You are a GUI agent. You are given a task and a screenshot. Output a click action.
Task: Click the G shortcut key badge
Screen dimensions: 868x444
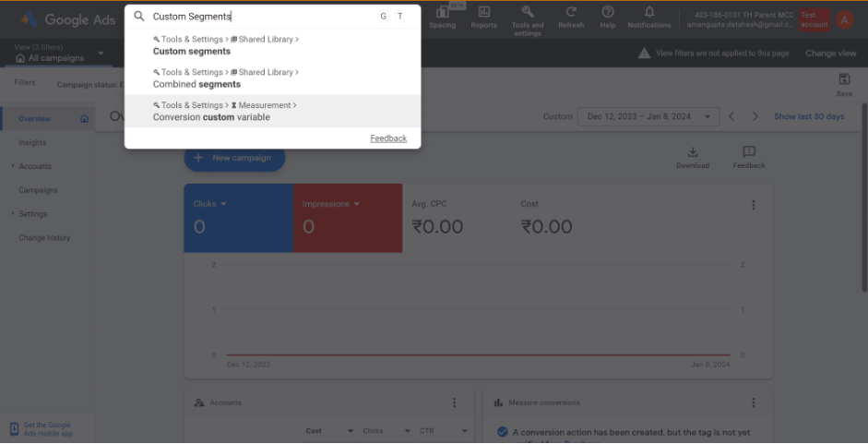[383, 17]
